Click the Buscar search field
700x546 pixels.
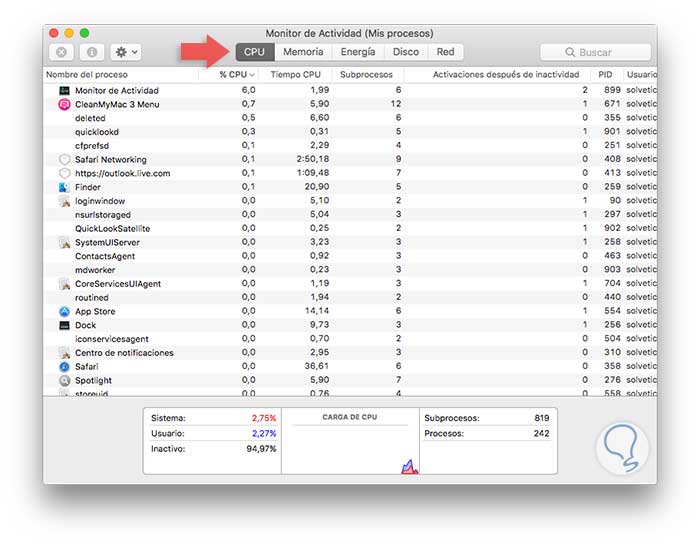point(596,52)
